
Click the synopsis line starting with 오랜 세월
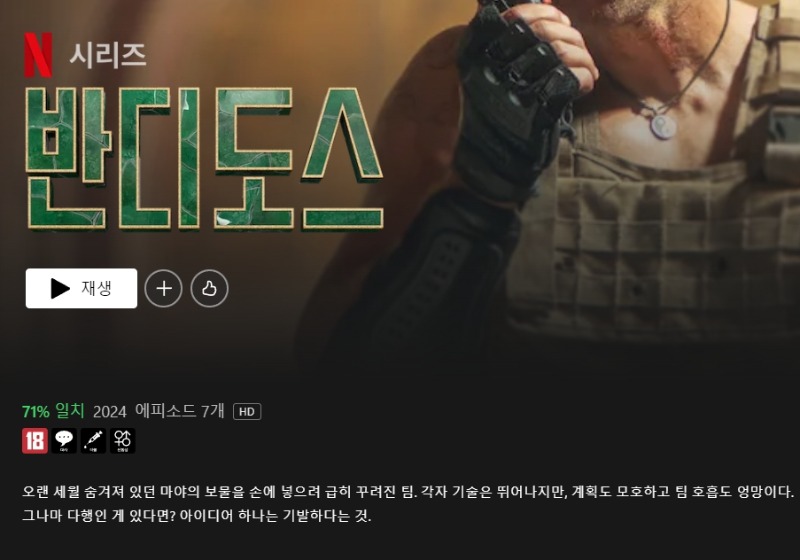tap(408, 492)
